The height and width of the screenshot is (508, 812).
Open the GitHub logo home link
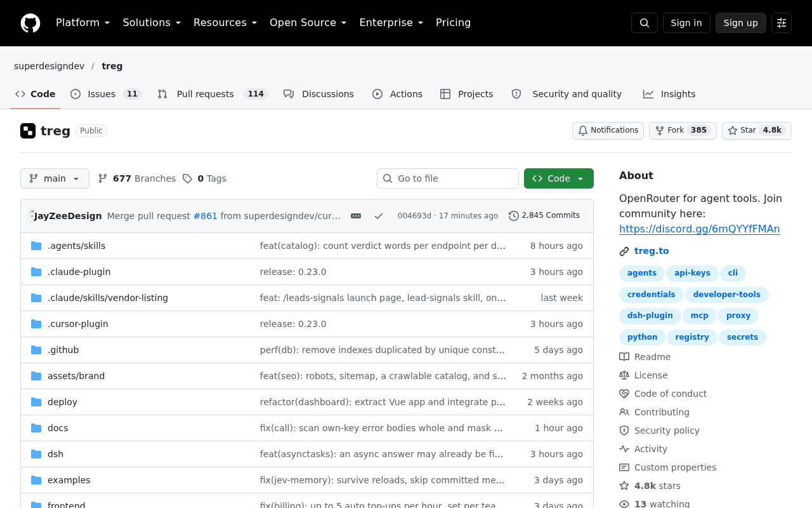[30, 23]
